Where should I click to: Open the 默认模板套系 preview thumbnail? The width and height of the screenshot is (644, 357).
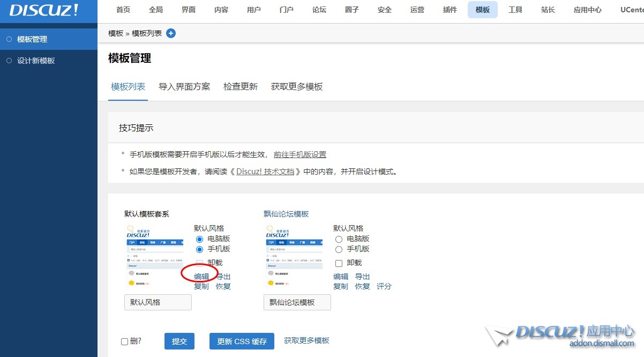[x=154, y=256]
